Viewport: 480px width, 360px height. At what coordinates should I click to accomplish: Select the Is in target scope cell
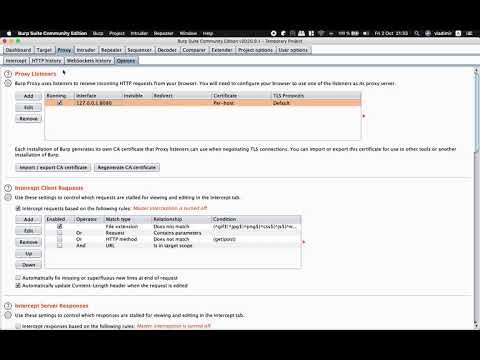[181, 245]
